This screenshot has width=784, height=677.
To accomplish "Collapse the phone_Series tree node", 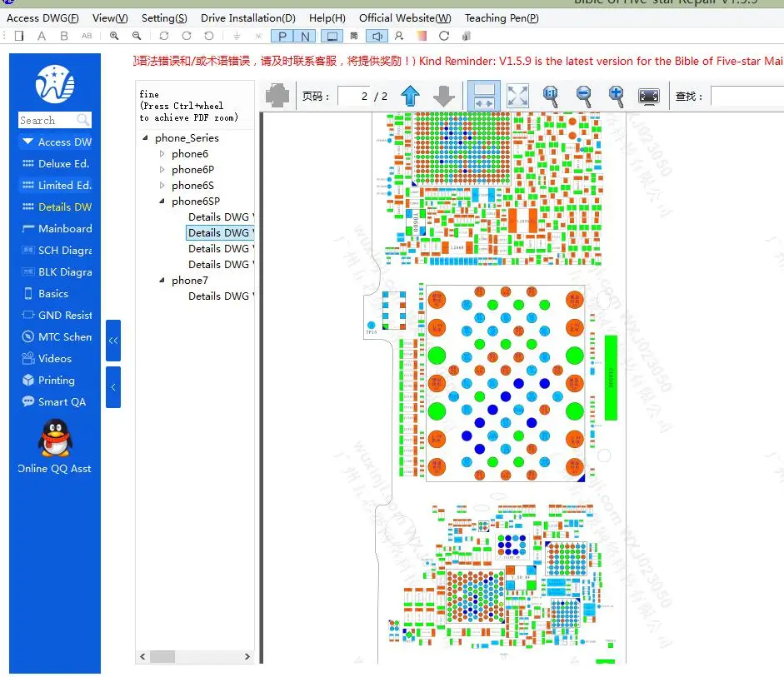I will [145, 137].
